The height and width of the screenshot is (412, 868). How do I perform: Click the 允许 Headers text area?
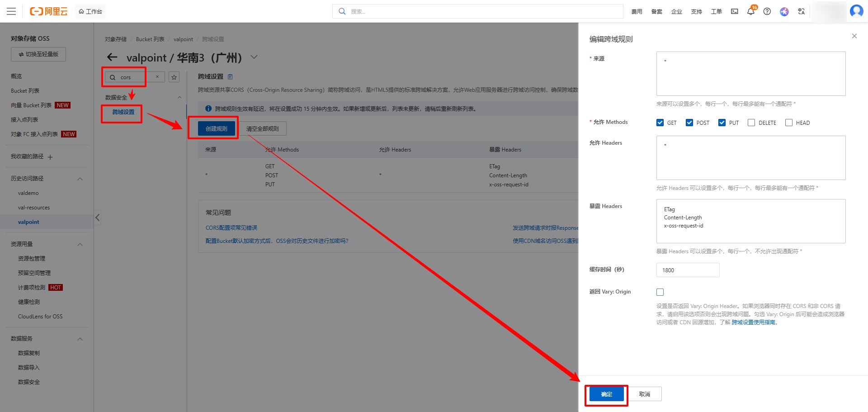tap(751, 158)
